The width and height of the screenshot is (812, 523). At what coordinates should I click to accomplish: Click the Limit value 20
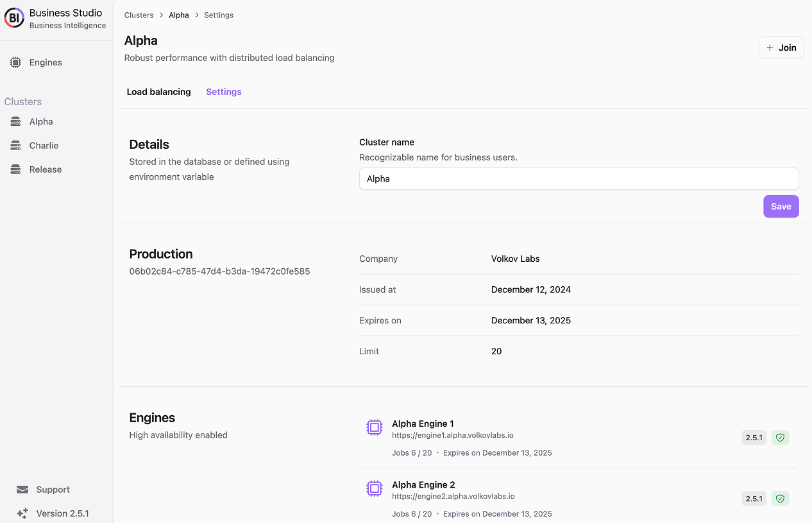tap(496, 351)
